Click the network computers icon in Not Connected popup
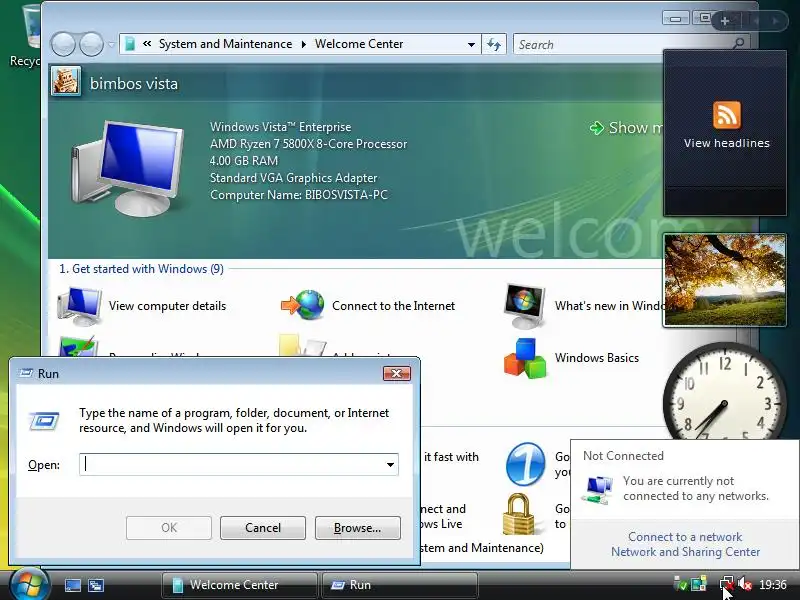Image resolution: width=800 pixels, height=600 pixels. tap(598, 489)
